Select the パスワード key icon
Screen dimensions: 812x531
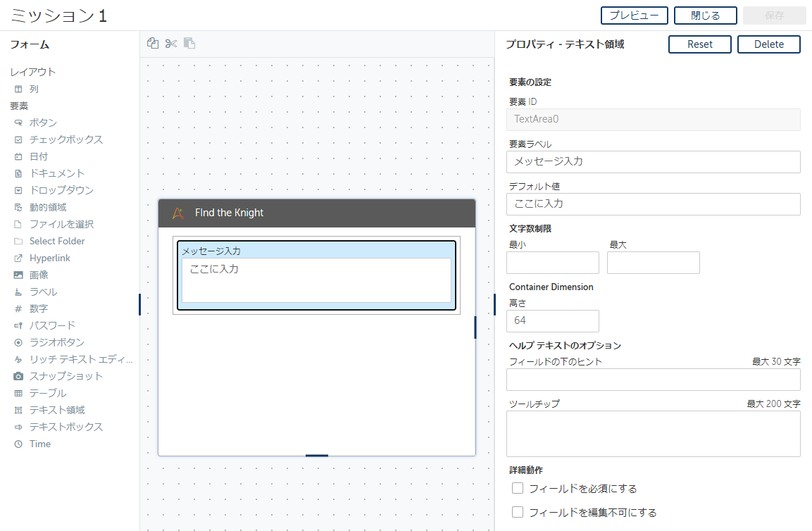pyautogui.click(x=18, y=325)
